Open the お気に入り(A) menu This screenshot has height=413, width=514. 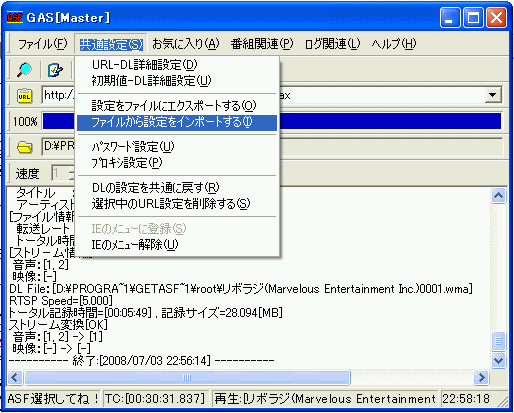(x=186, y=44)
